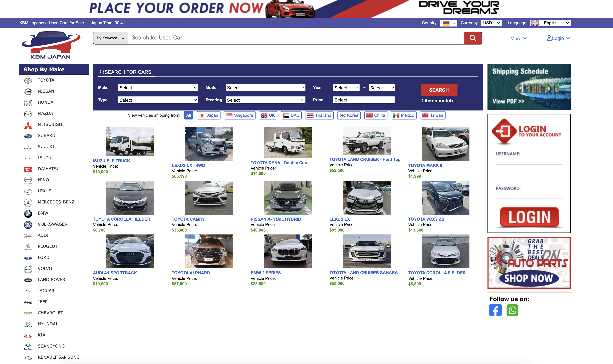
Task: Click the Peugeot logo icon
Action: coord(28,247)
